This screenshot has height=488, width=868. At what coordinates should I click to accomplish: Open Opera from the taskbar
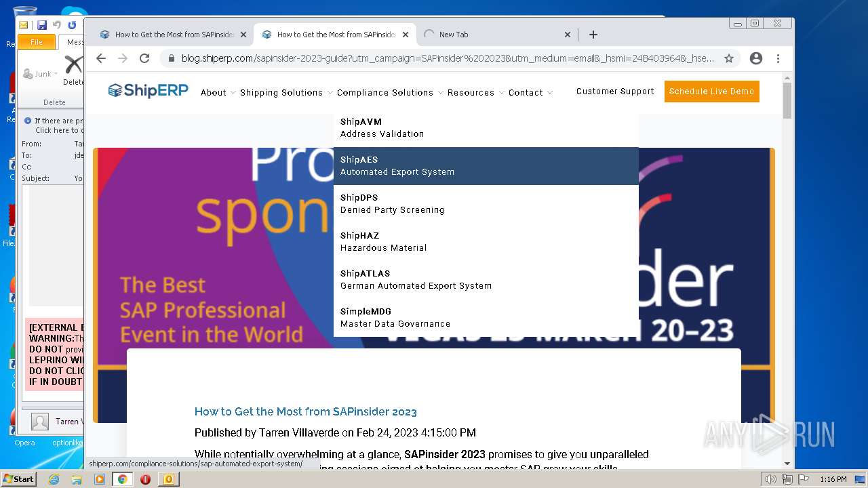click(x=145, y=479)
